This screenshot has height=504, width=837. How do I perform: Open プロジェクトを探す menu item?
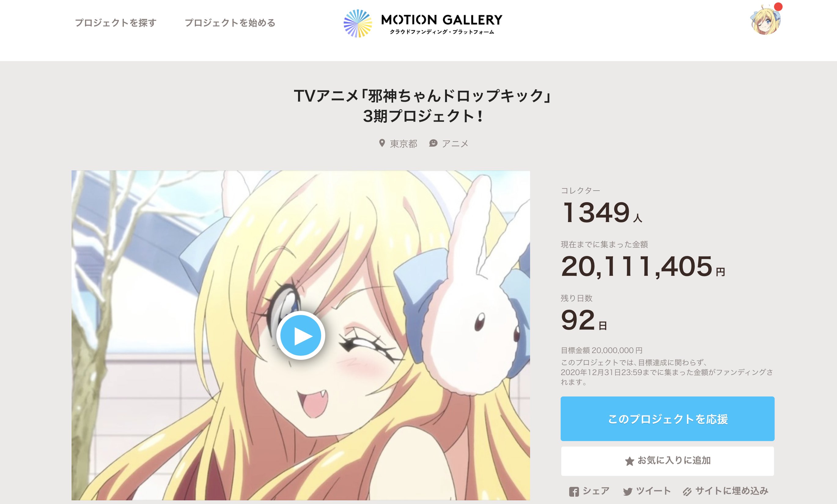point(116,23)
